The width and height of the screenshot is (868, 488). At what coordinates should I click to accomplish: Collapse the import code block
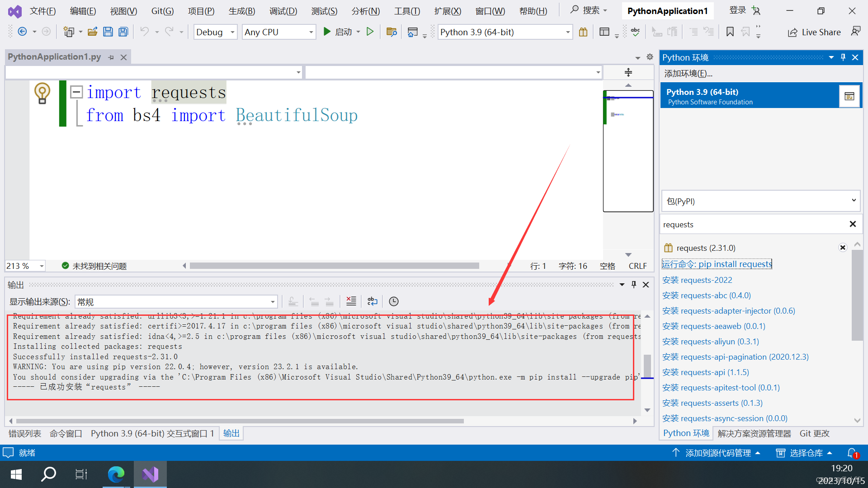(x=76, y=92)
